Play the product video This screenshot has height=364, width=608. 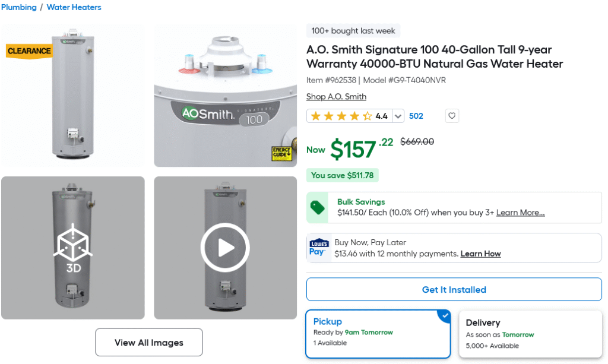click(x=225, y=248)
